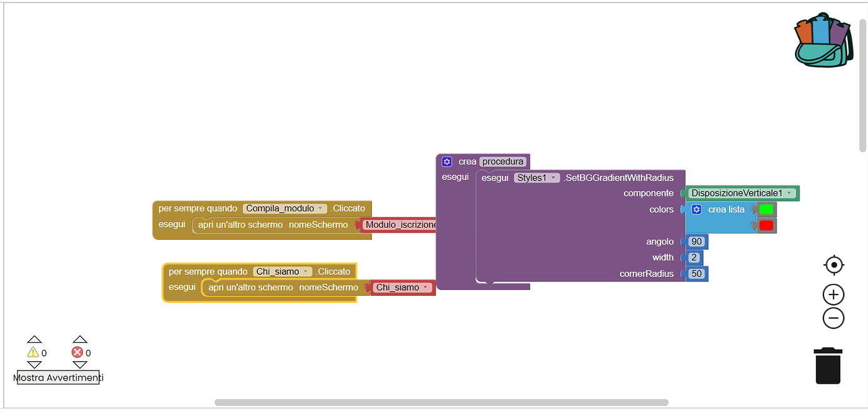Collapse warnings with the upward arrow

click(35, 338)
